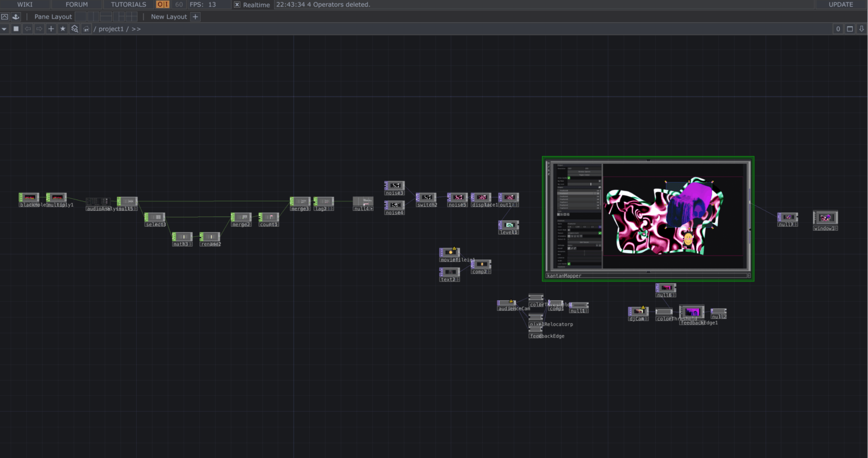Click the anchor icon beside Pane Layout

click(x=16, y=17)
